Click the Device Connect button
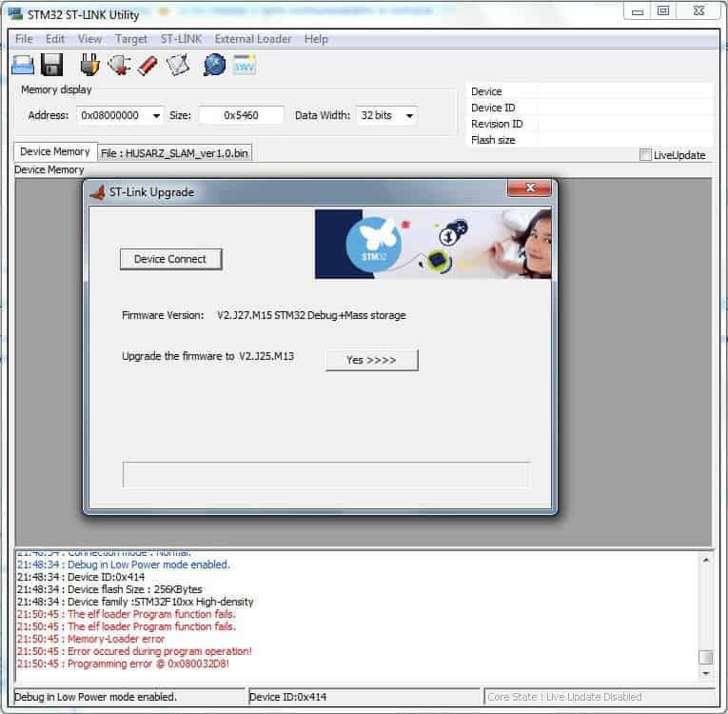 click(170, 259)
